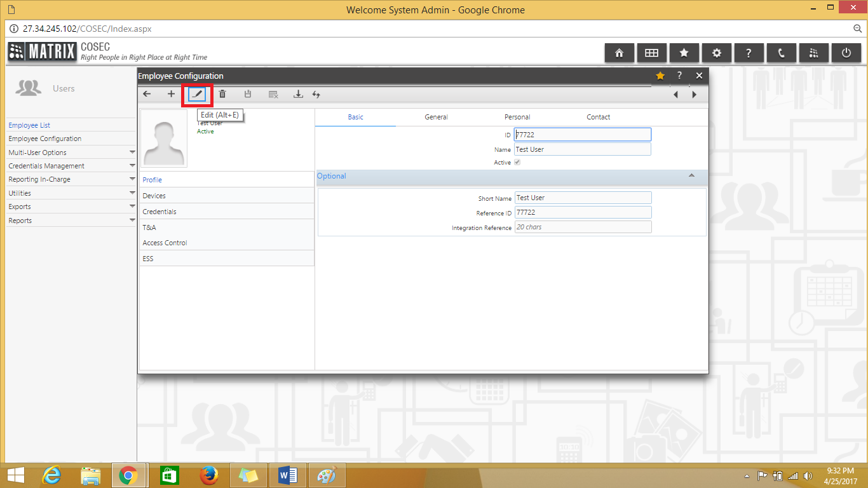
Task: Select the Edit (Alt+E) pencil icon
Action: pos(197,94)
